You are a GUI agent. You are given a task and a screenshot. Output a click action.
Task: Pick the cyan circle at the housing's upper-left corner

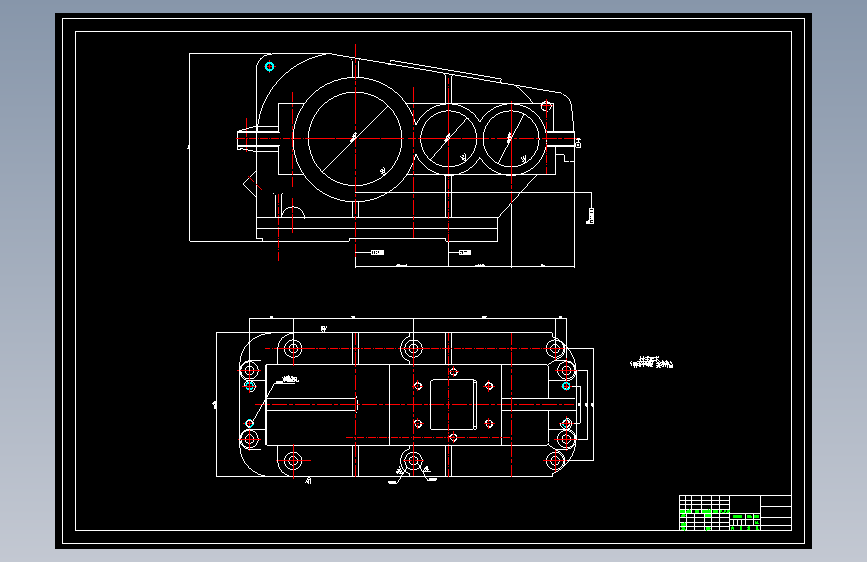coord(269,66)
